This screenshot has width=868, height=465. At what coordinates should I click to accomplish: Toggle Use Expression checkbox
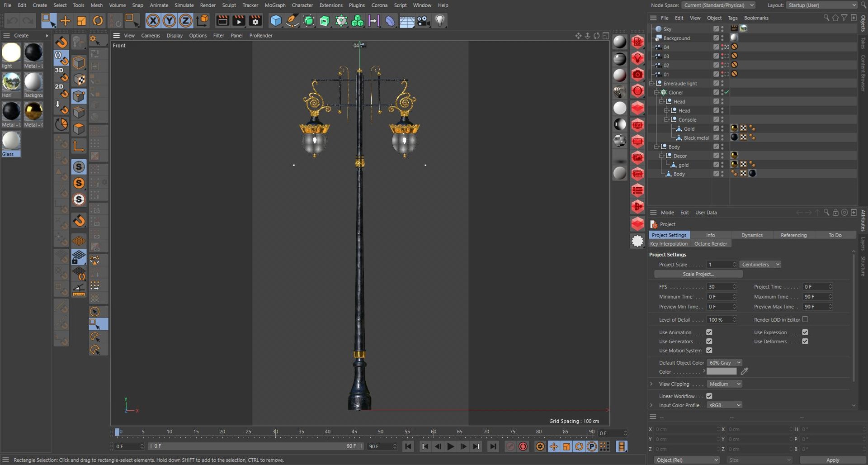[x=805, y=332]
